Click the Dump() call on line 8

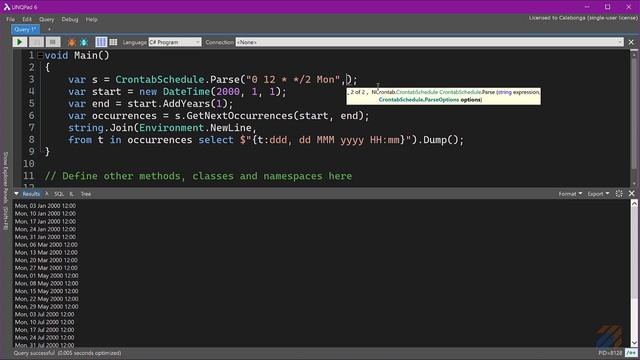click(x=441, y=140)
